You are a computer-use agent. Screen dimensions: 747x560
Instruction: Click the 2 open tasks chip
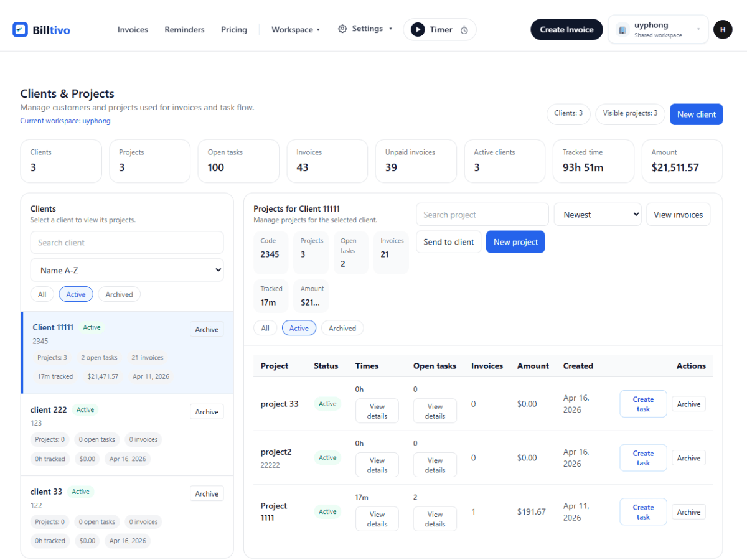(99, 358)
